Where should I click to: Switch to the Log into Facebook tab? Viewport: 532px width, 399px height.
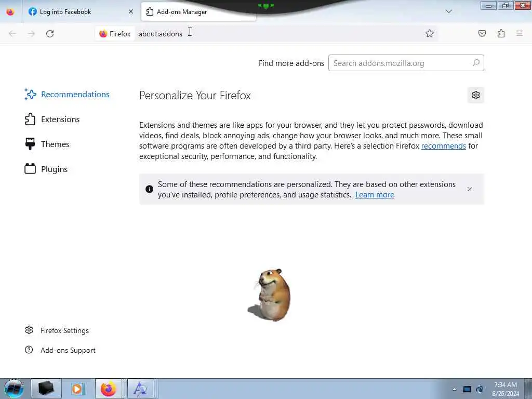point(81,12)
